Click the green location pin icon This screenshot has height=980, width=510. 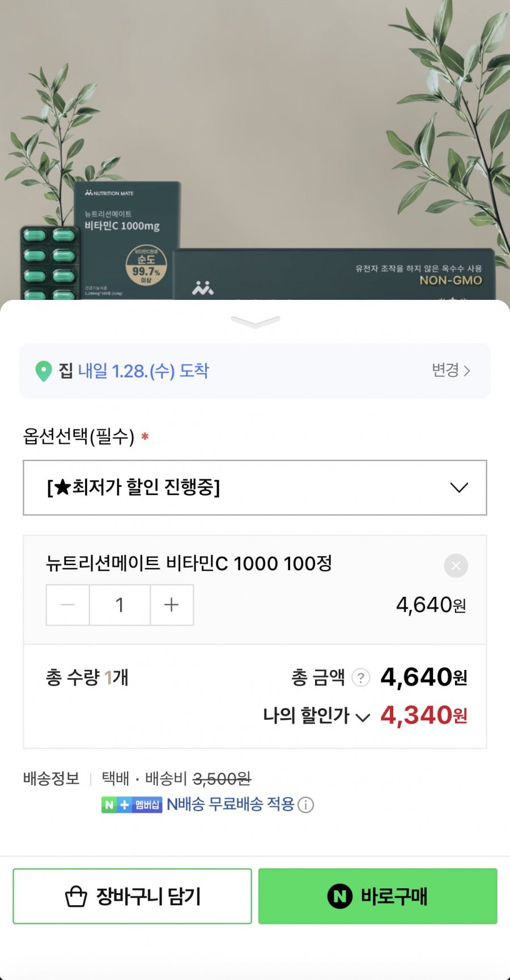(x=44, y=371)
